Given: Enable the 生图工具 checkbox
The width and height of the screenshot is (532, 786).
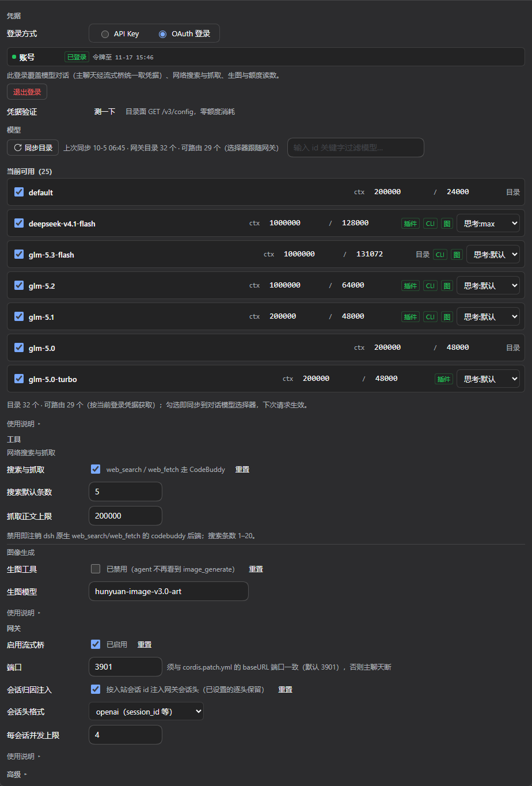Looking at the screenshot, I should tap(96, 569).
